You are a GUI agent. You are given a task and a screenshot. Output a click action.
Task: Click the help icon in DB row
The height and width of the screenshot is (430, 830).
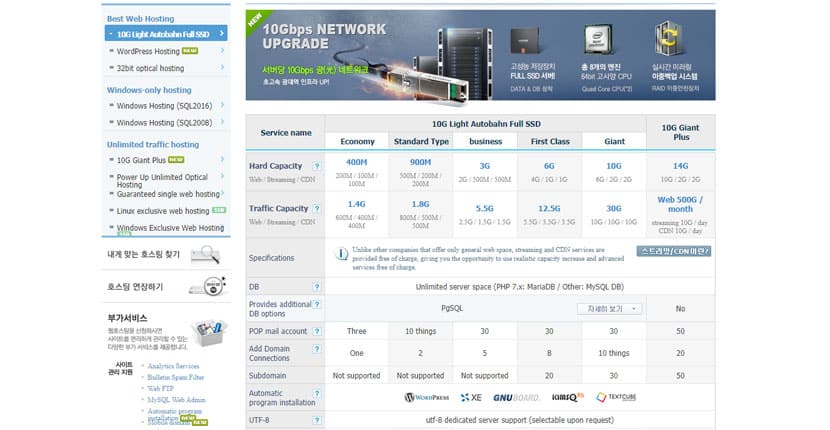[317, 287]
